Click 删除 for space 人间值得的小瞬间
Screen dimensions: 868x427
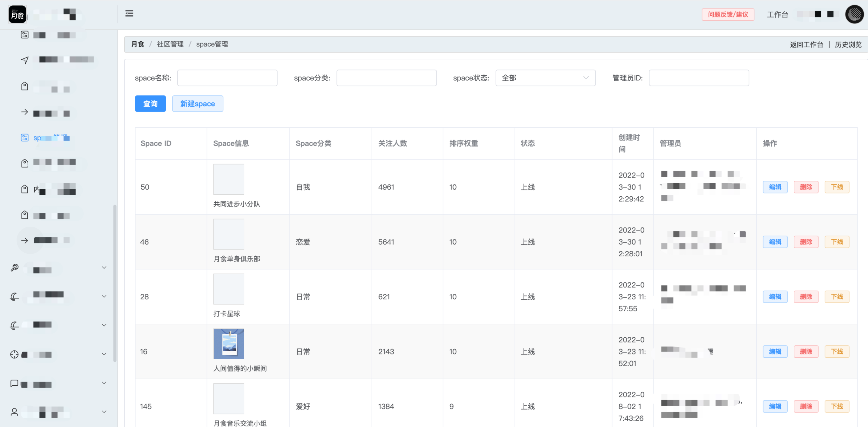(x=806, y=352)
